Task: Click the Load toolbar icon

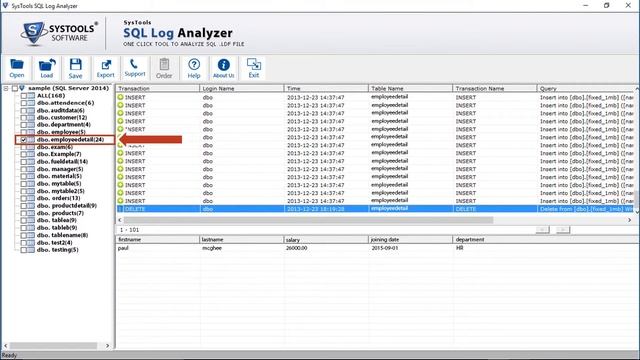Action: 47,68
